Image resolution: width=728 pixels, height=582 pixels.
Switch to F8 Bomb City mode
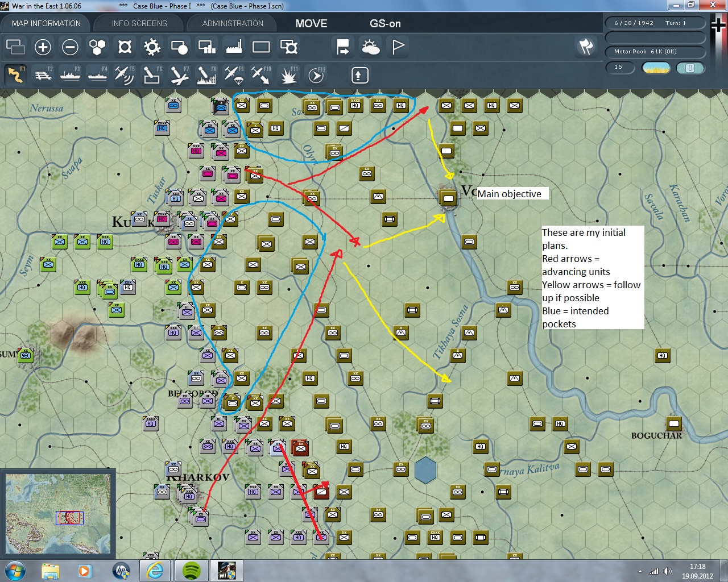[x=206, y=75]
